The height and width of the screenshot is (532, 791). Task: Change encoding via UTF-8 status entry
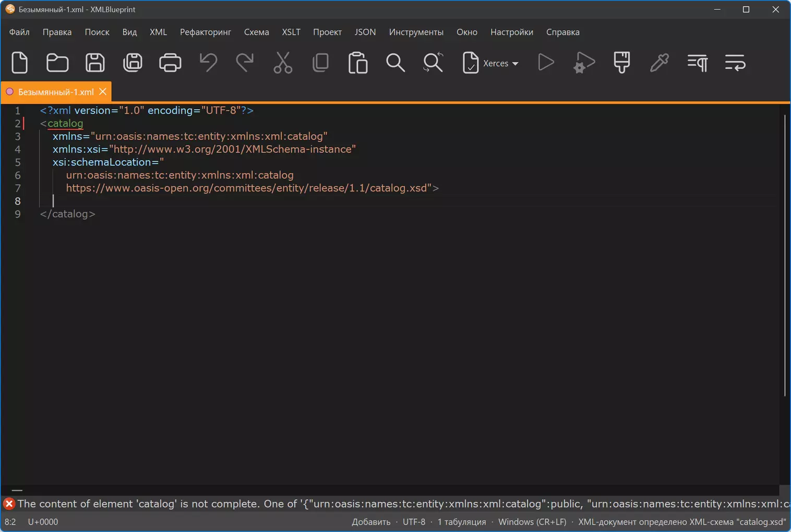pyautogui.click(x=414, y=522)
